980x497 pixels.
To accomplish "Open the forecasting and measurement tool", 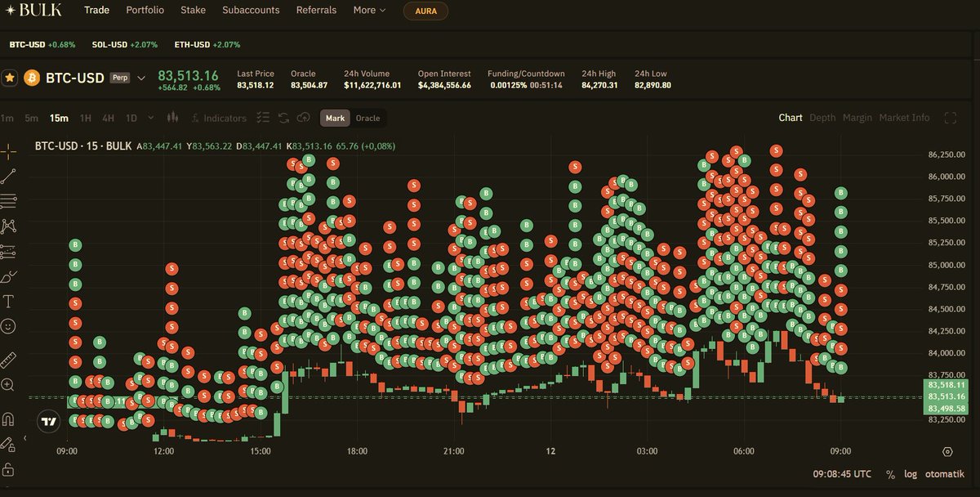I will (x=9, y=251).
